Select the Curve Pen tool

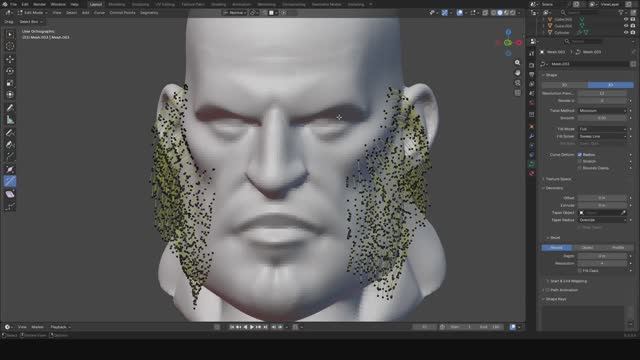[10, 144]
